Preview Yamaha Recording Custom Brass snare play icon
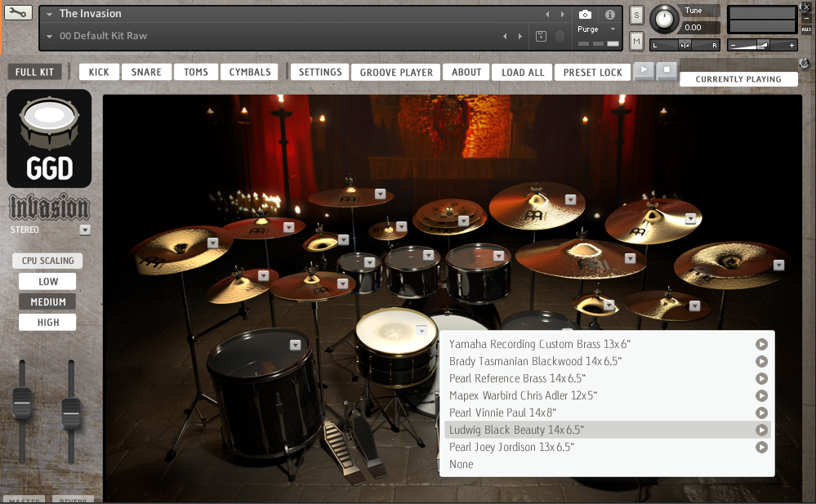The width and height of the screenshot is (816, 504). click(x=761, y=344)
